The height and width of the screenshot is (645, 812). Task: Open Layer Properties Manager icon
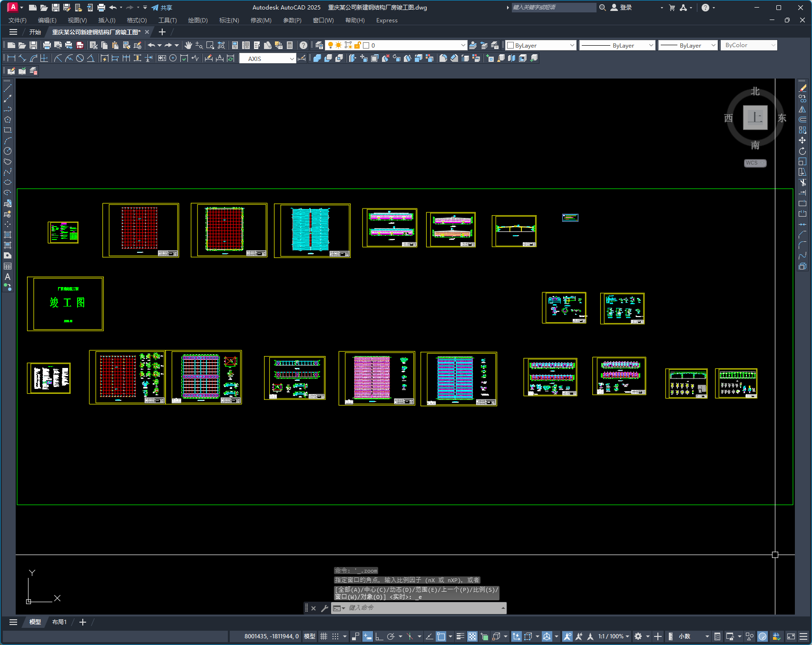tap(319, 45)
